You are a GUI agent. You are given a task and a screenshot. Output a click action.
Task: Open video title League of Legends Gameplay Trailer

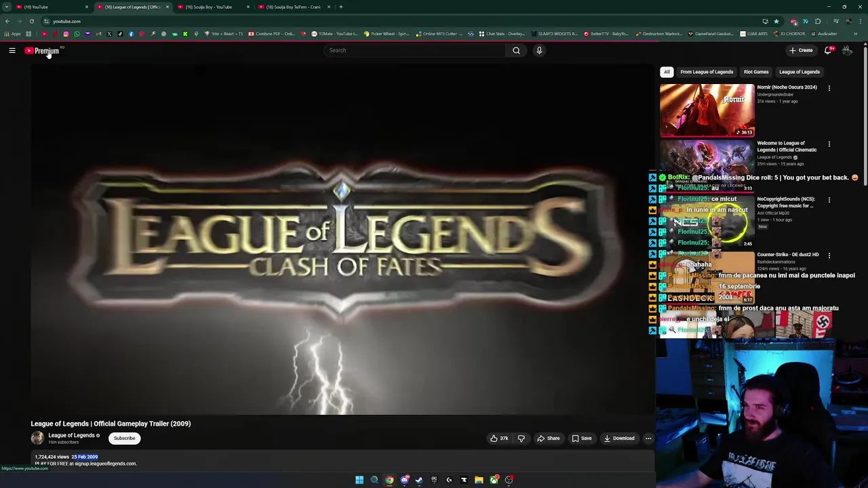pyautogui.click(x=111, y=424)
